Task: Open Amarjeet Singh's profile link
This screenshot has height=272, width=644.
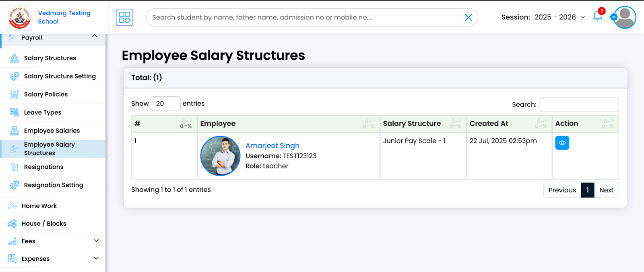Action: click(x=272, y=145)
